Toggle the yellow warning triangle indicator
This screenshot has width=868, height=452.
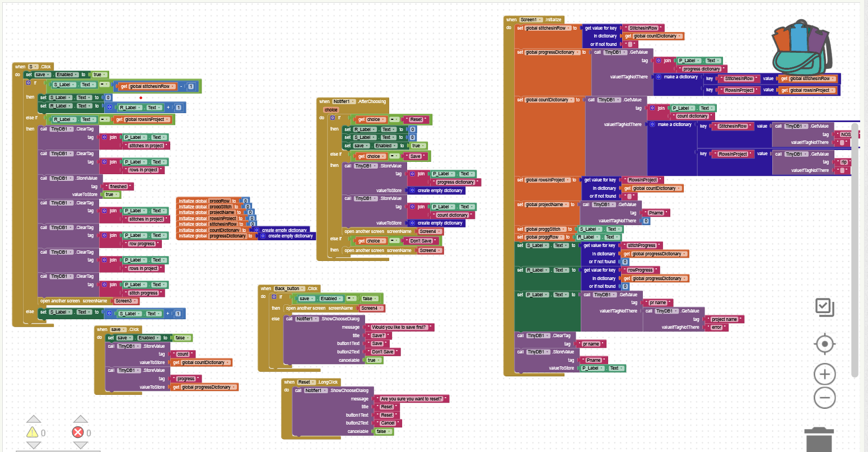(32, 432)
